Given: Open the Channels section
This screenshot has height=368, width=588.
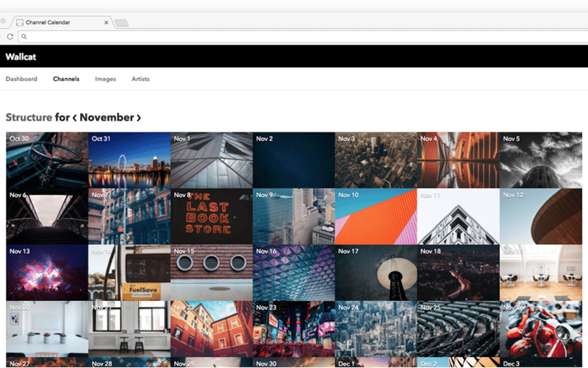Looking at the screenshot, I should point(66,79).
